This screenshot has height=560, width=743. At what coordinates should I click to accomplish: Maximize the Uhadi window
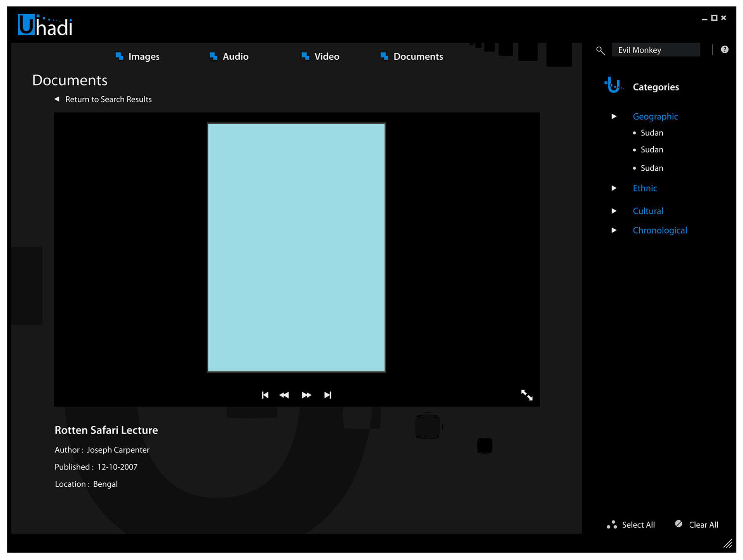click(x=714, y=18)
